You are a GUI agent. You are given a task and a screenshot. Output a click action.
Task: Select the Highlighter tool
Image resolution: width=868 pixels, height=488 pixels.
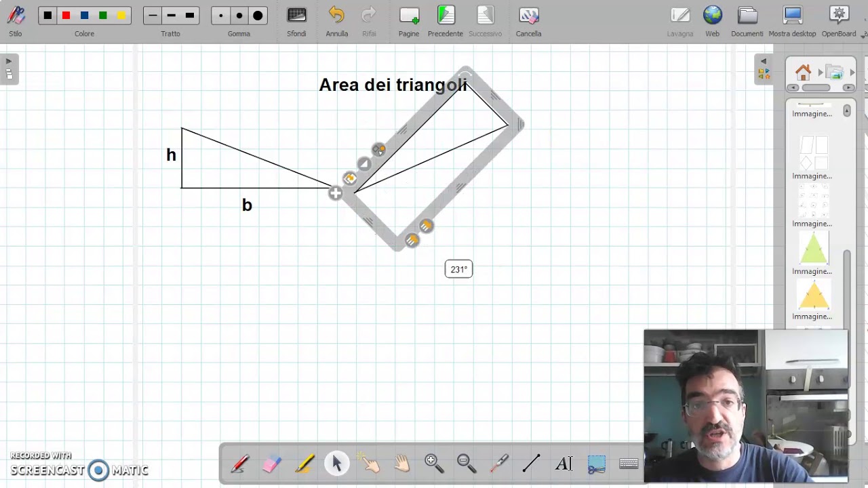coord(304,464)
